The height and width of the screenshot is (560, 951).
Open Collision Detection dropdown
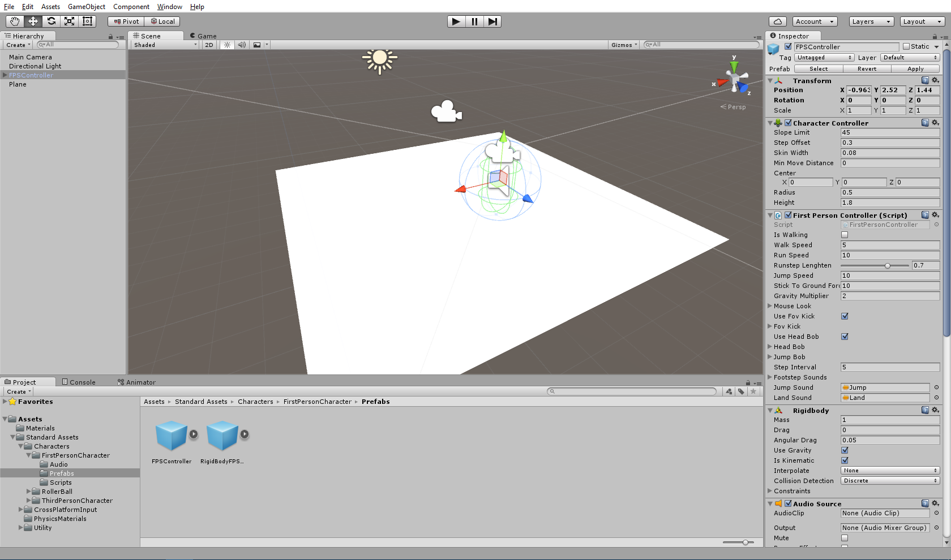890,481
